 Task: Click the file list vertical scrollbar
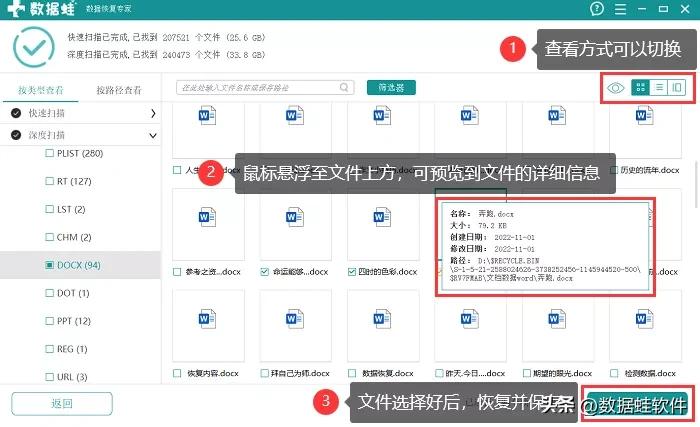[696, 185]
